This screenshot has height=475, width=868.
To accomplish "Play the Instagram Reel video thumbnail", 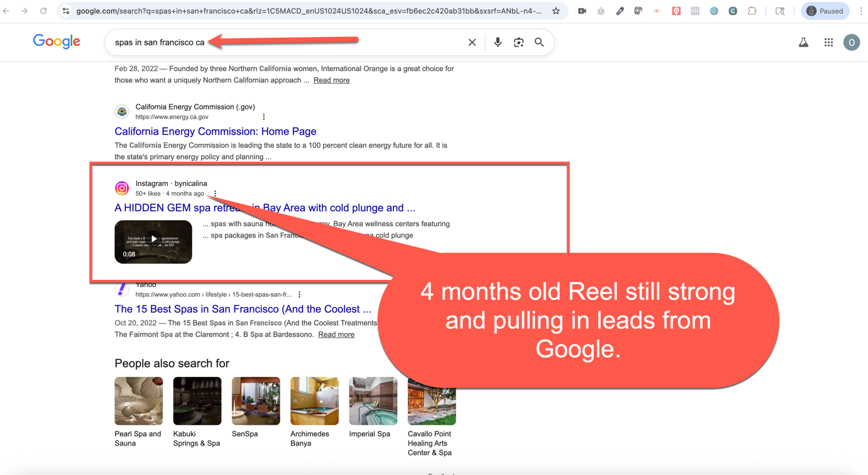I will [x=153, y=242].
